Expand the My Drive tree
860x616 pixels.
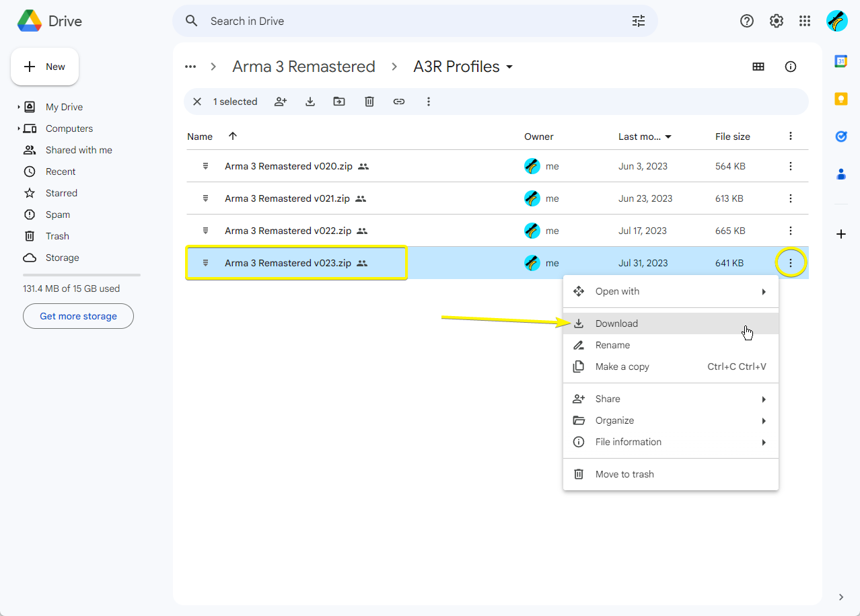pyautogui.click(x=19, y=107)
